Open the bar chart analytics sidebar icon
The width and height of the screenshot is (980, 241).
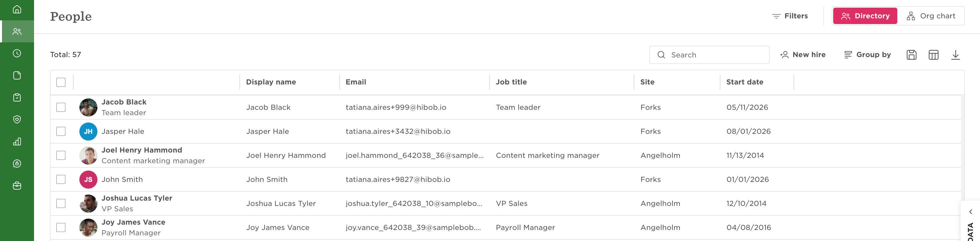tap(17, 142)
